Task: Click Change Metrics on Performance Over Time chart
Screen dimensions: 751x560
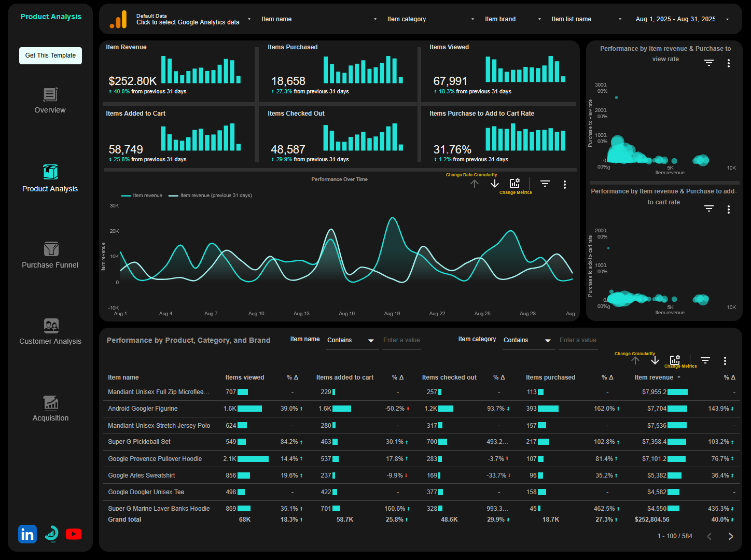Action: coord(514,183)
